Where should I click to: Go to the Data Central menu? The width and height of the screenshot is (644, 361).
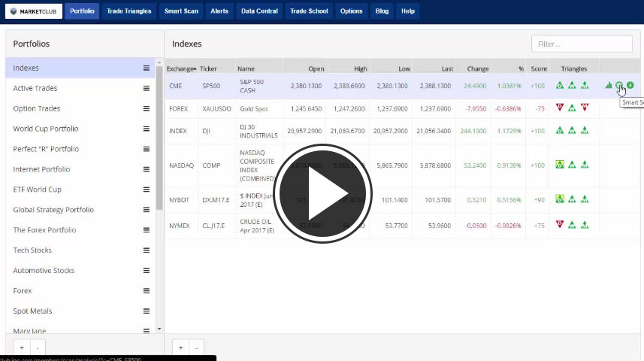click(x=259, y=11)
